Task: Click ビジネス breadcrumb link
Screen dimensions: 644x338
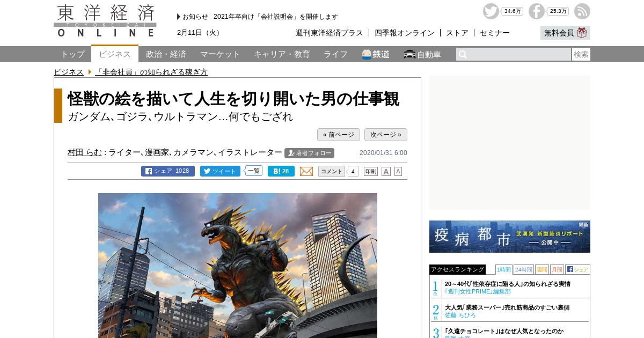Action: [x=69, y=72]
